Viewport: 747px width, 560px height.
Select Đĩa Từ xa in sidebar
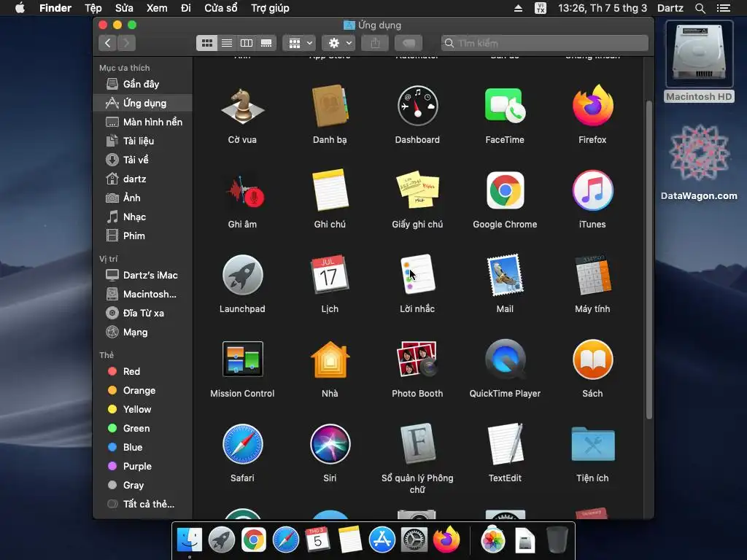[x=143, y=314]
